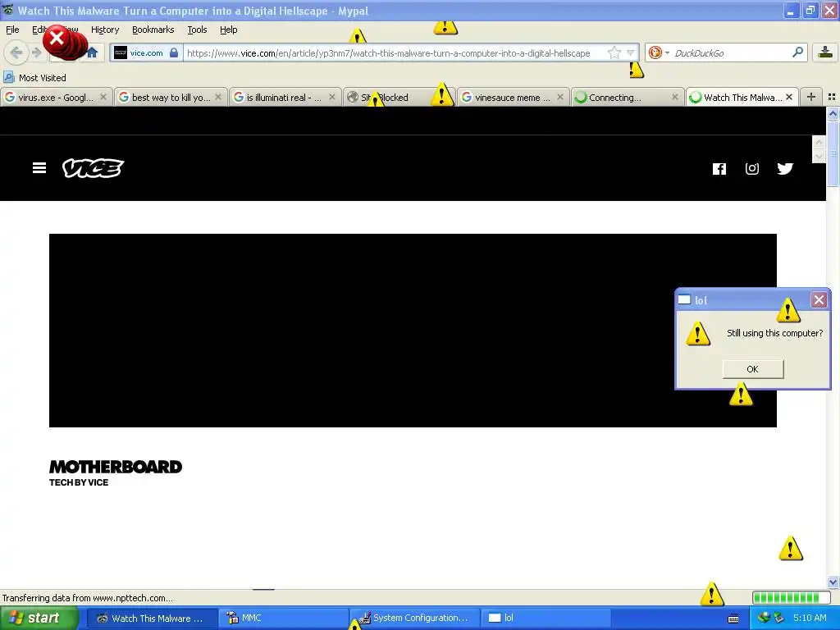Open the File menu

tap(12, 30)
